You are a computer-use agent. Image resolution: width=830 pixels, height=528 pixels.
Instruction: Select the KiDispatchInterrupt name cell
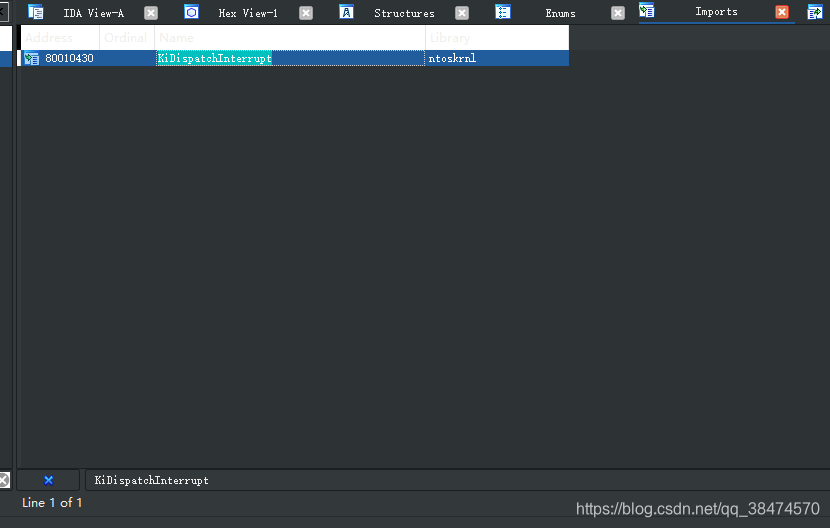(x=290, y=58)
